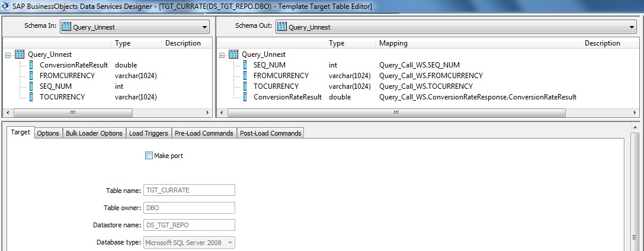The width and height of the screenshot is (644, 251).
Task: Select ConversionRateResult row in Schema In
Action: (x=108, y=65)
